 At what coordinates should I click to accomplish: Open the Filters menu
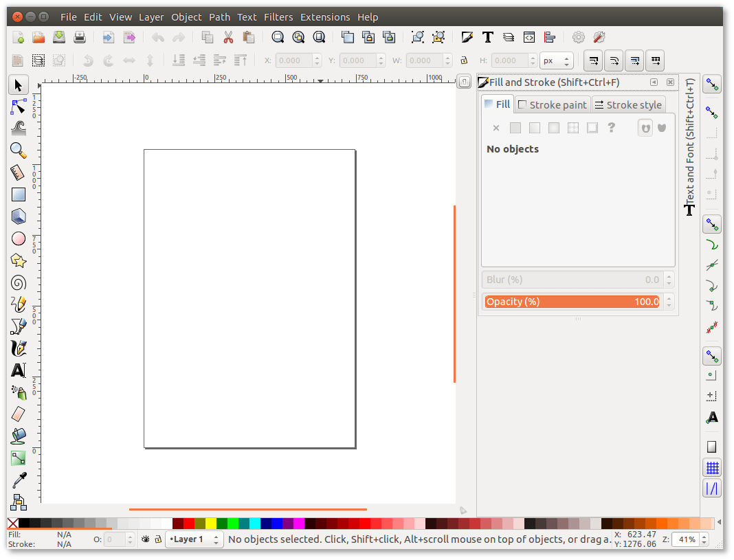[278, 16]
